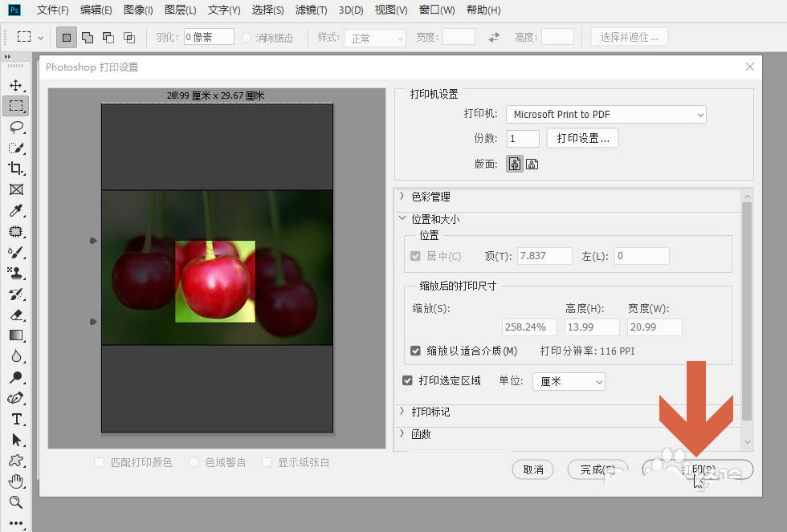Viewport: 787px width, 532px height.
Task: Select the Quick Selection tool
Action: (16, 148)
